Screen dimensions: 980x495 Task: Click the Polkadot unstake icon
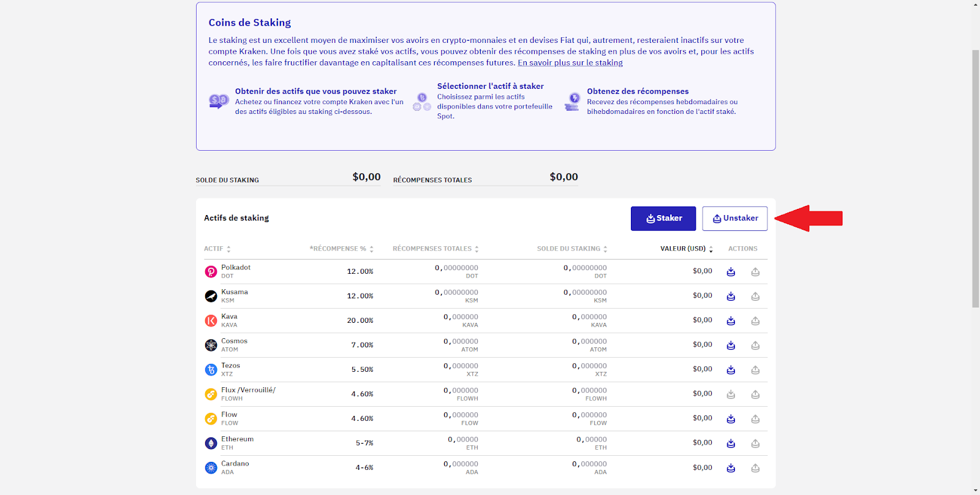(755, 271)
